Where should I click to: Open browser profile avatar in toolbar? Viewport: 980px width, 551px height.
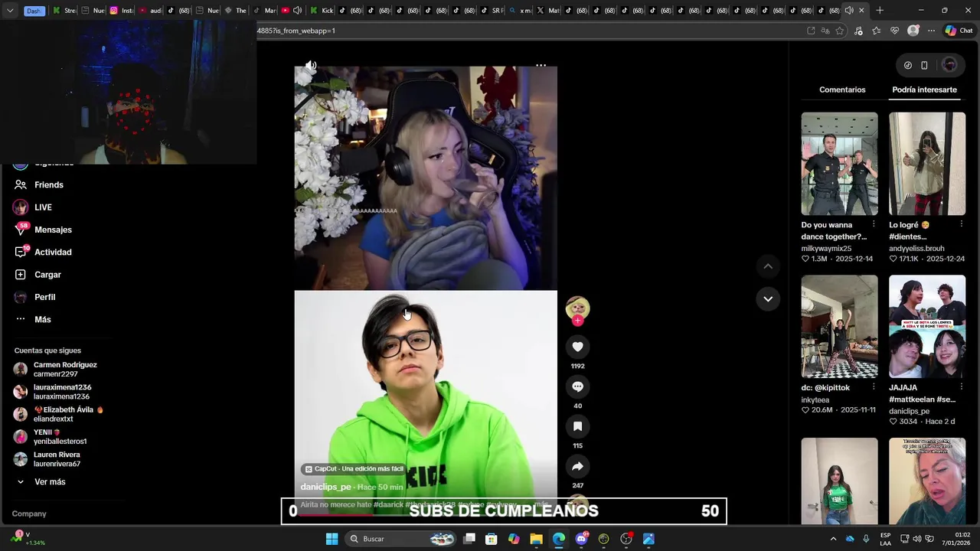[913, 31]
